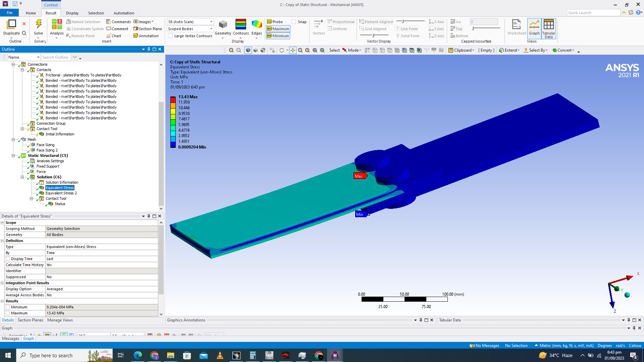This screenshot has height=362, width=644.
Task: Click the Probe tool
Action: 275,22
